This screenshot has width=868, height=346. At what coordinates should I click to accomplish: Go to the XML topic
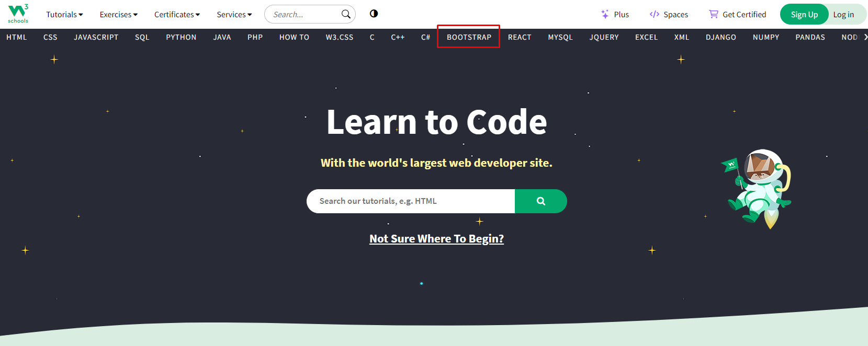(682, 37)
